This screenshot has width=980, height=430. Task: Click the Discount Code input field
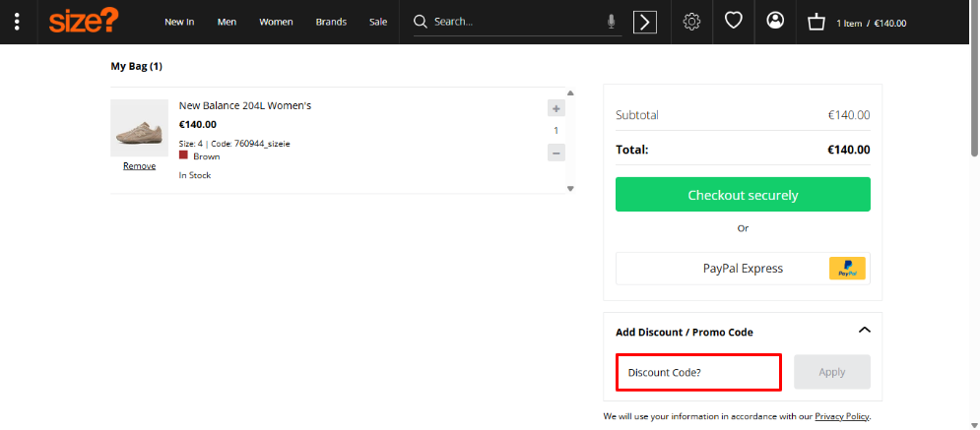698,372
